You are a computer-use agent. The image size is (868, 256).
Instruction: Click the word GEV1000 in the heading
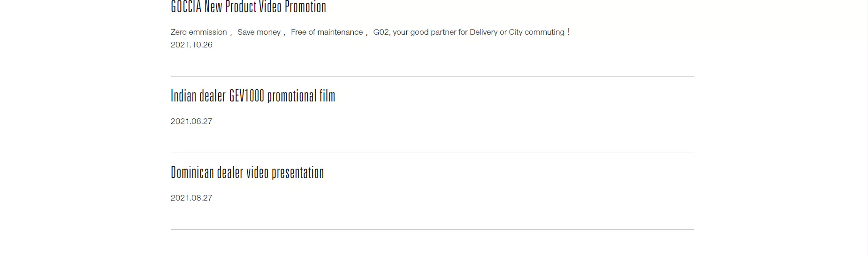pos(247,96)
